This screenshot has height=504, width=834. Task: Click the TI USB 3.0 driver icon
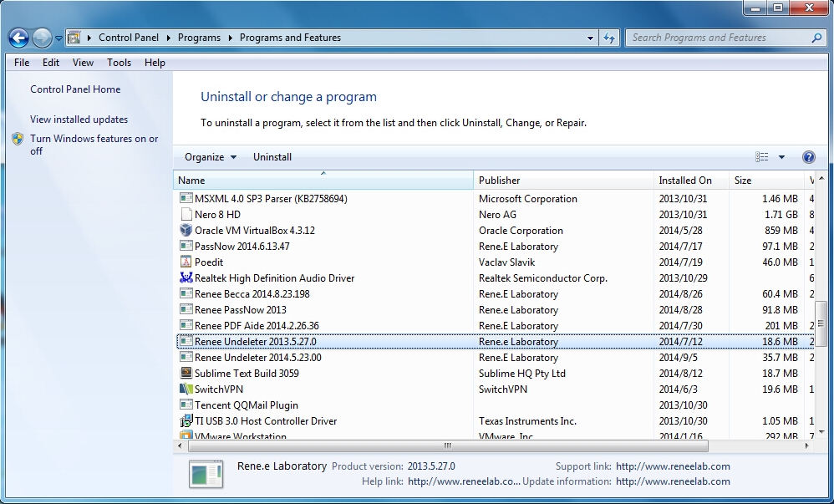click(x=186, y=421)
